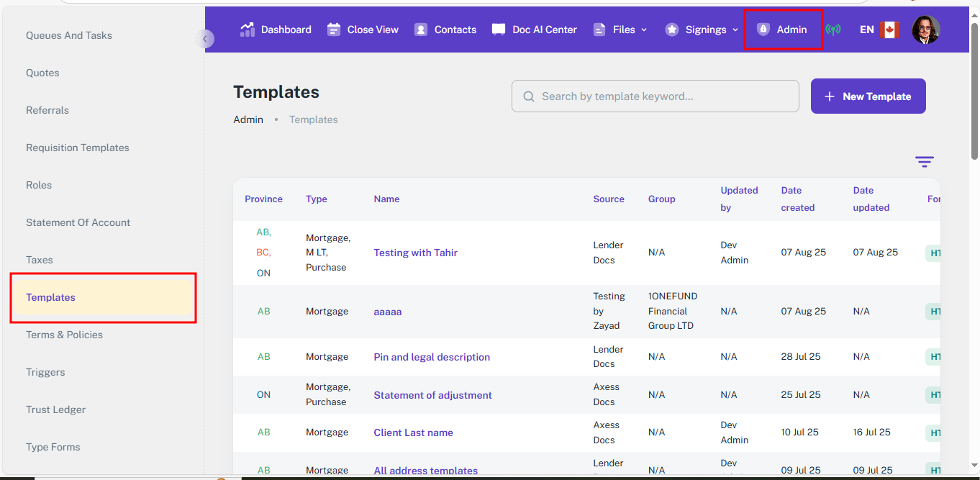The image size is (980, 480).
Task: Click the Close View calendar icon
Action: pos(334,30)
